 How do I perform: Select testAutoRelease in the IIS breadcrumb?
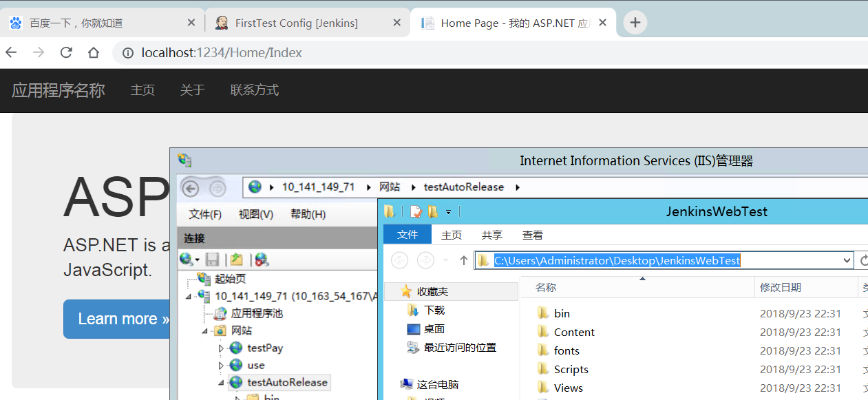tap(464, 187)
